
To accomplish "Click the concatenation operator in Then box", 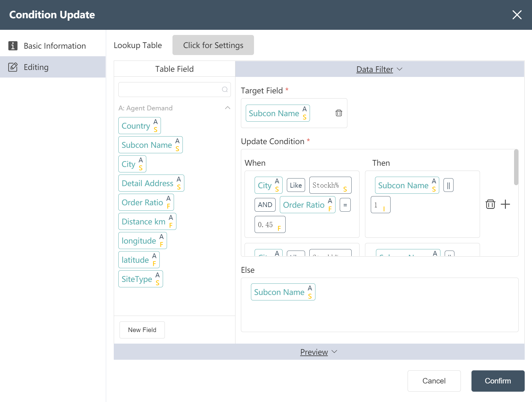I will (448, 185).
